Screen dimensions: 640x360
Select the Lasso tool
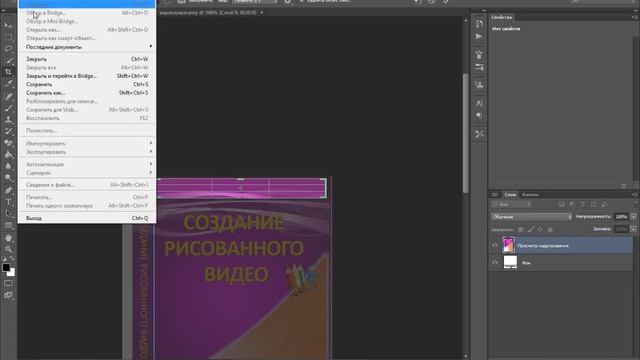click(8, 49)
